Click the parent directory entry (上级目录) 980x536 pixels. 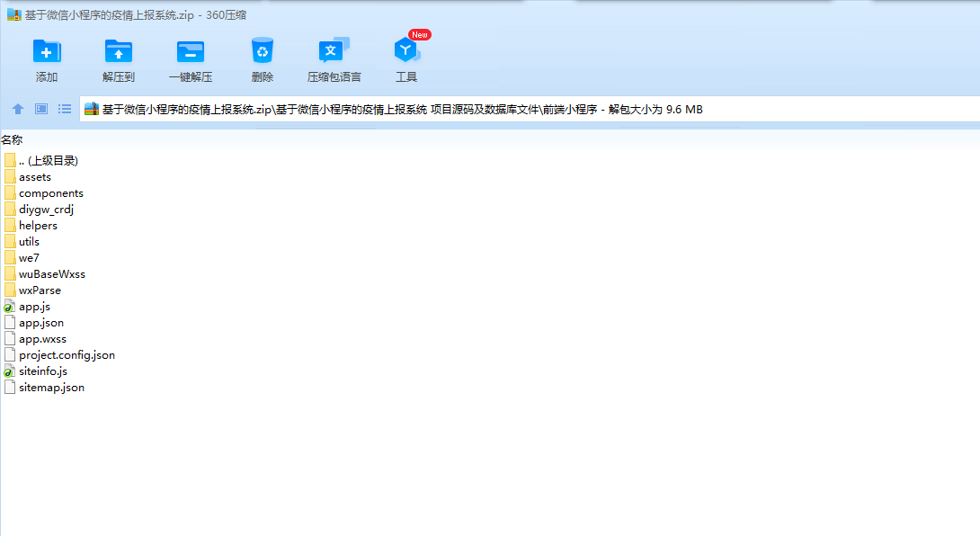click(49, 161)
